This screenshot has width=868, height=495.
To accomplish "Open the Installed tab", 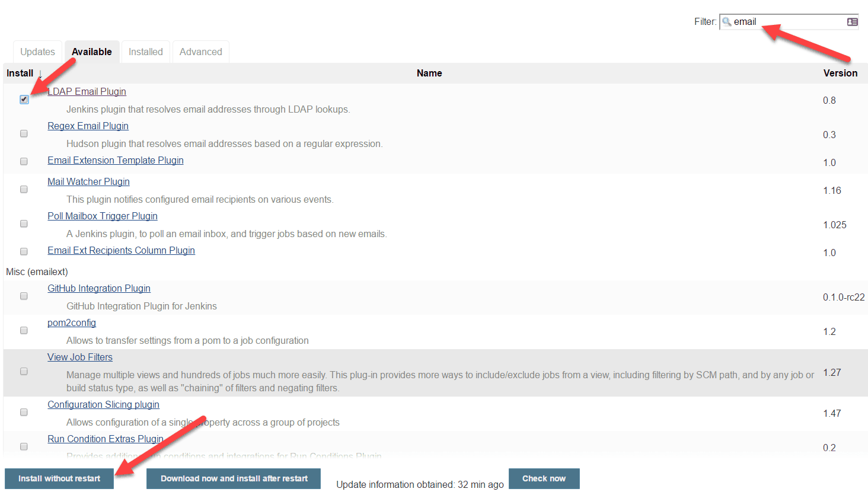I will (145, 52).
